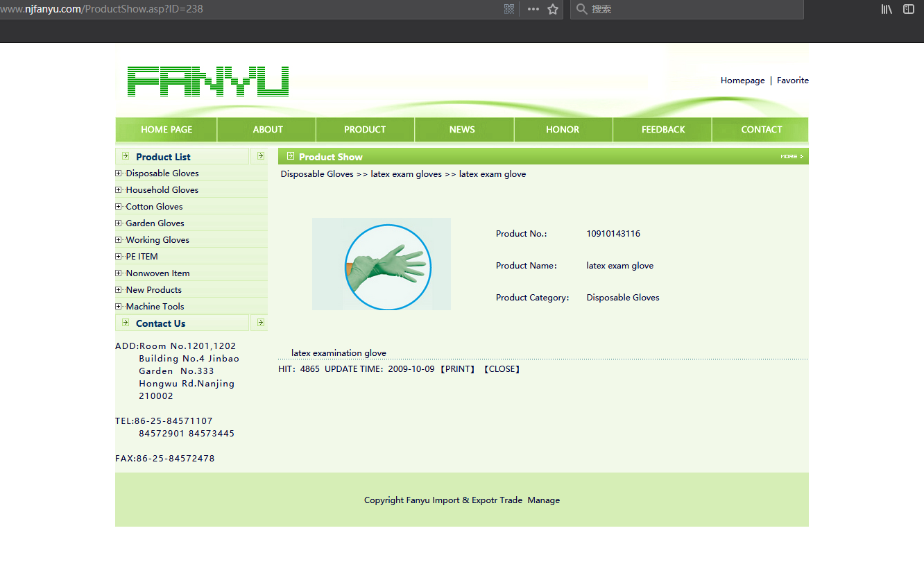The height and width of the screenshot is (569, 924).
Task: Go to the FEEDBACK navigation tab
Action: pos(662,130)
